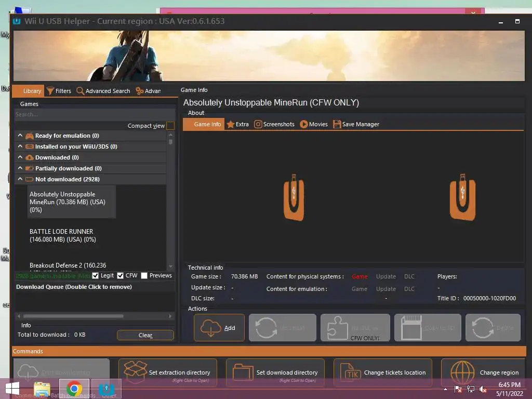Viewport: 532px width, 399px height.
Task: Enable the Previews checkbox
Action: pos(144,275)
